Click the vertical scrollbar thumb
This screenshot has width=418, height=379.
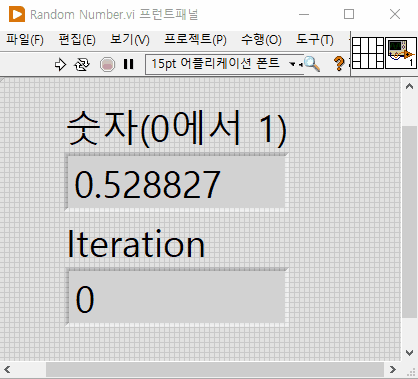409,222
